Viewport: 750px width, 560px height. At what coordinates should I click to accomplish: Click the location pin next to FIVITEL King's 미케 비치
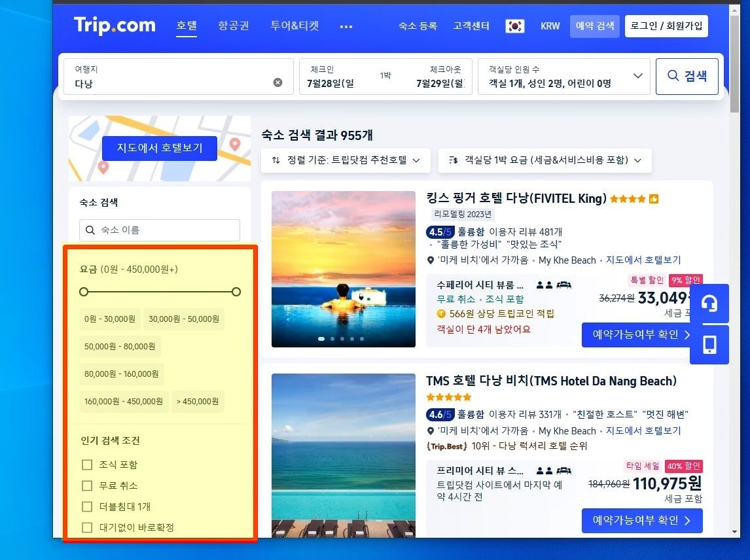point(431,260)
